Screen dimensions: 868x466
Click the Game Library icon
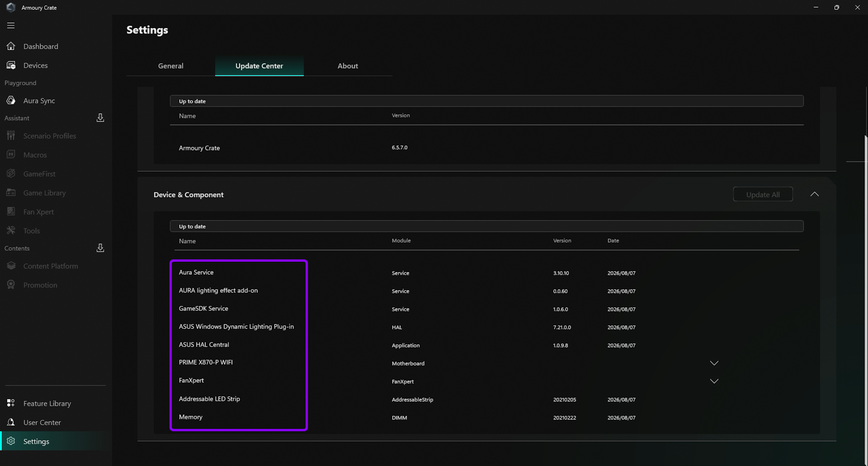(x=11, y=193)
